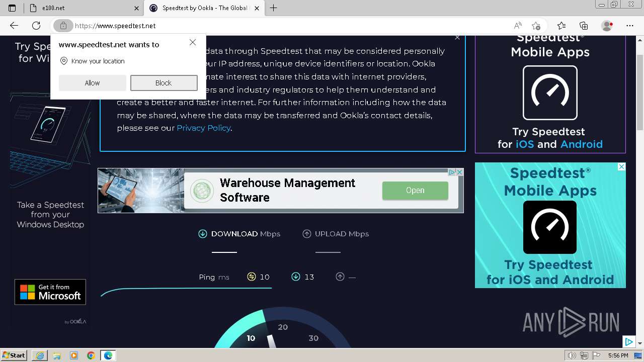
Task: View site information lock icon
Action: [x=63, y=26]
